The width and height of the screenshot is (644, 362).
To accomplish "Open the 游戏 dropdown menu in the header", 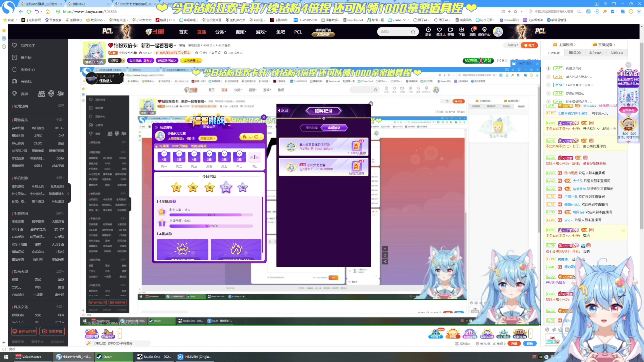I will click(261, 32).
